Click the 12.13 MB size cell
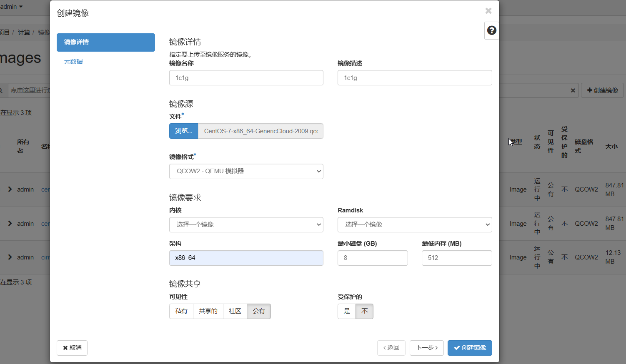This screenshot has height=364, width=626. 613,257
